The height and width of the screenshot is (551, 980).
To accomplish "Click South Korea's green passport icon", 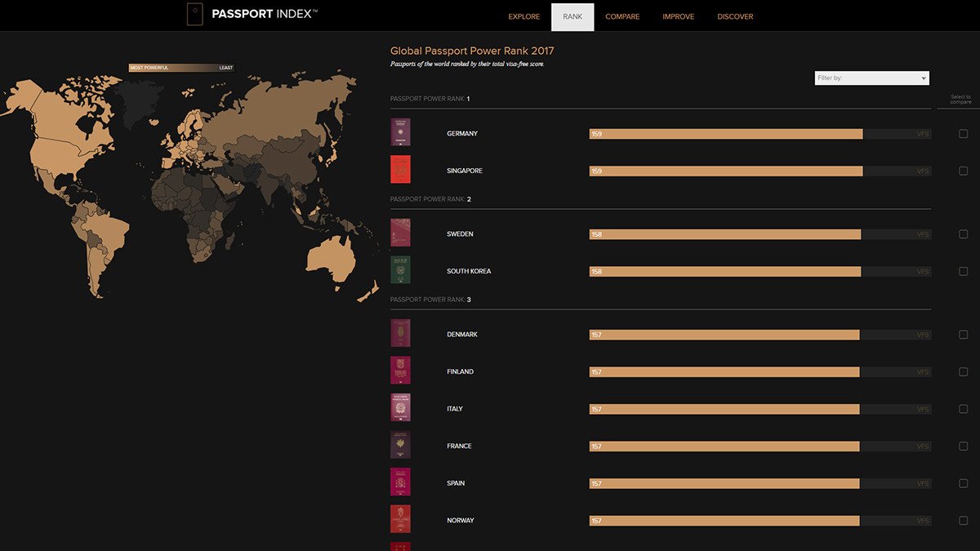I will click(x=400, y=270).
